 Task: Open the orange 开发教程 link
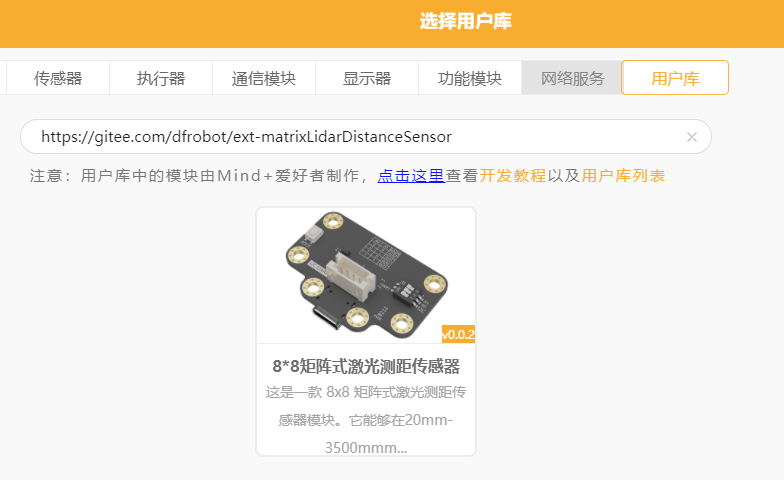pos(512,176)
